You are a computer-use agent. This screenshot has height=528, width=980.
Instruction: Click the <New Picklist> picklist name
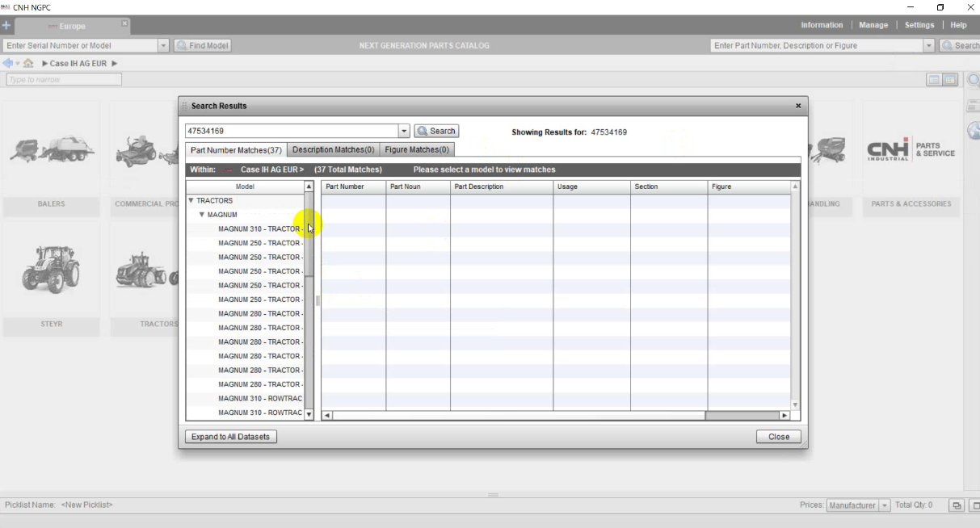tap(86, 505)
